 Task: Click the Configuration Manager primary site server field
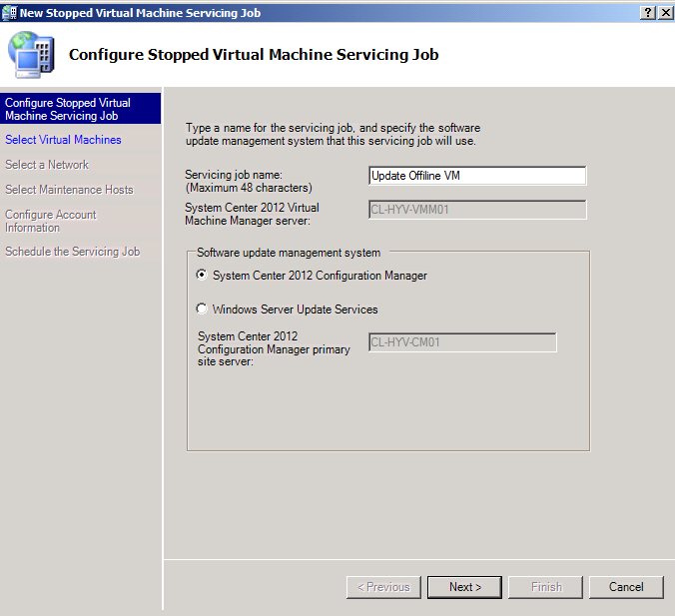[x=462, y=342]
